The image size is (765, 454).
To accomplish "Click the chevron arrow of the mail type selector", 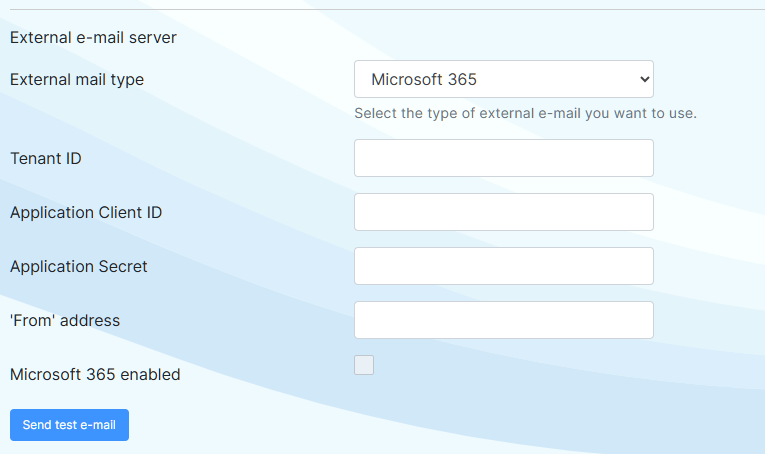I will (x=644, y=79).
